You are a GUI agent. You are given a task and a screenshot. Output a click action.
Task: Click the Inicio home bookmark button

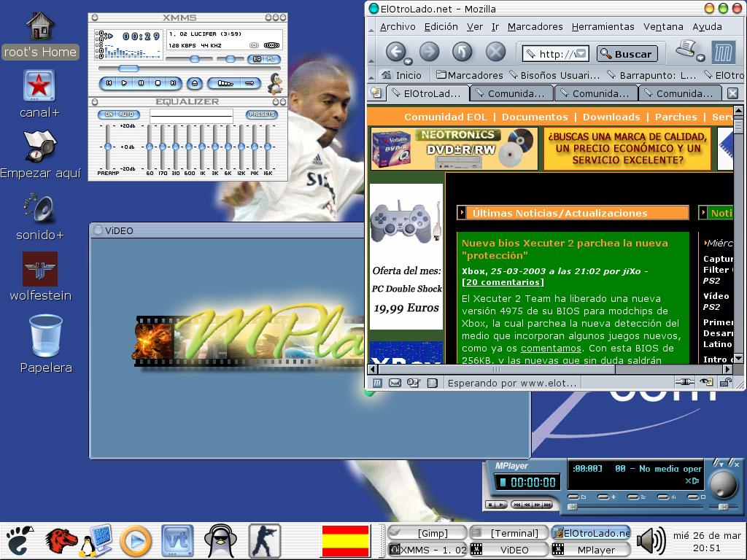point(402,75)
